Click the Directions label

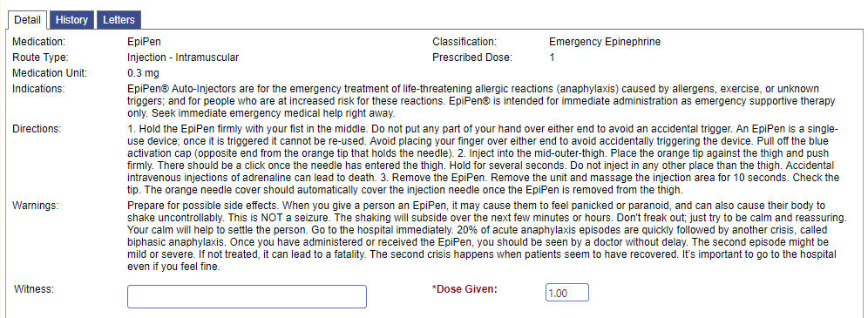tap(37, 129)
